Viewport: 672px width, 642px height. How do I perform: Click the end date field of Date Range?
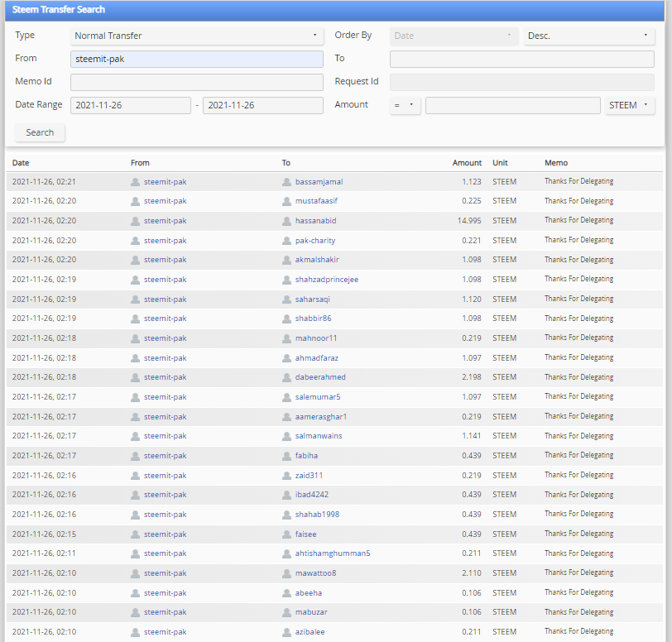263,105
